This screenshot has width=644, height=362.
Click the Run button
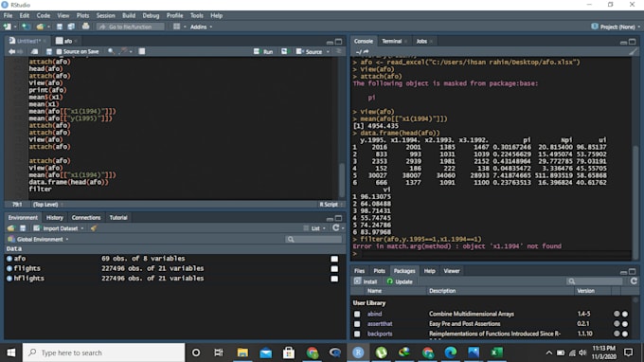(x=263, y=51)
